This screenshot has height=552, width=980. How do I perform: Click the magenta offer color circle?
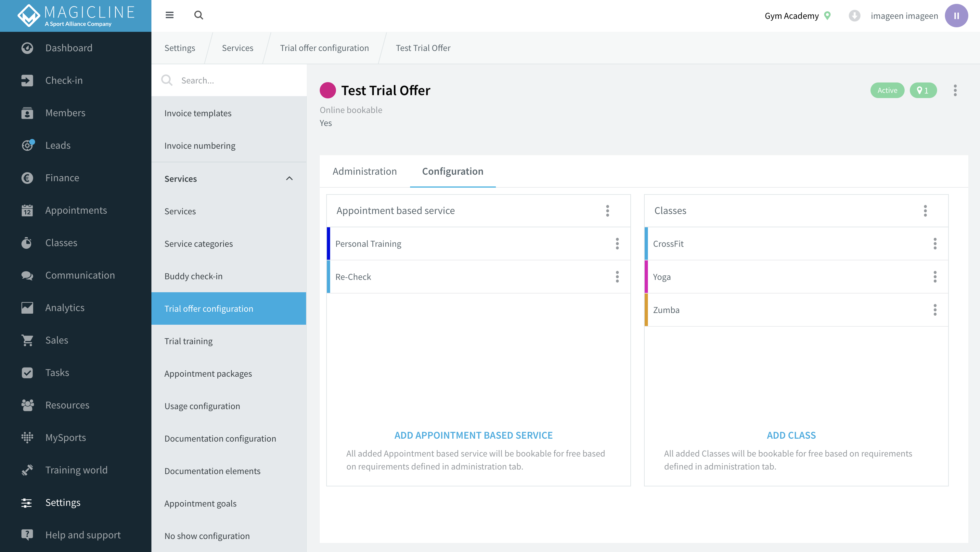(328, 91)
